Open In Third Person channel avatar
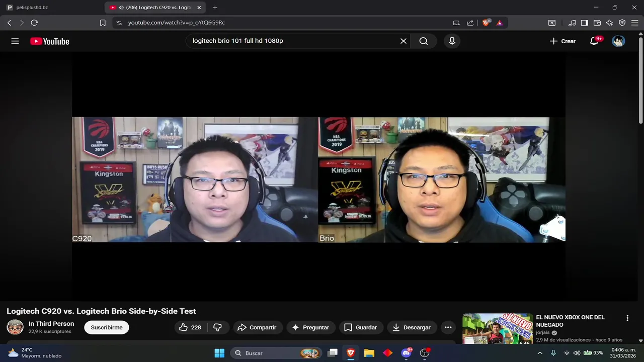The width and height of the screenshot is (644, 362). coord(15,327)
